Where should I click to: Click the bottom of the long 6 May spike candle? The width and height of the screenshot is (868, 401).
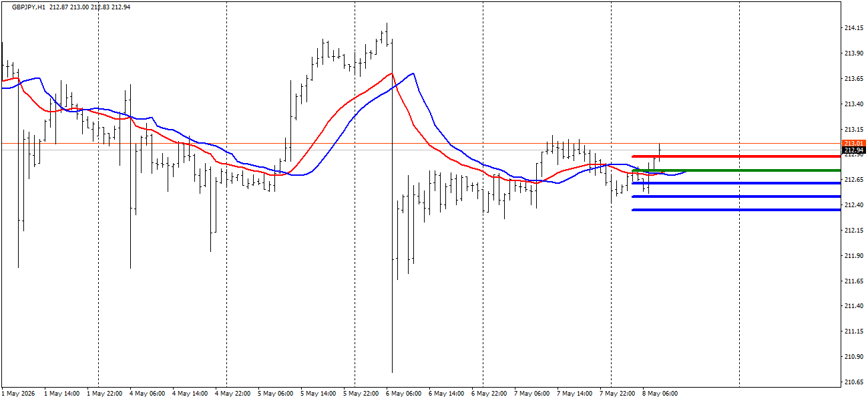point(392,372)
